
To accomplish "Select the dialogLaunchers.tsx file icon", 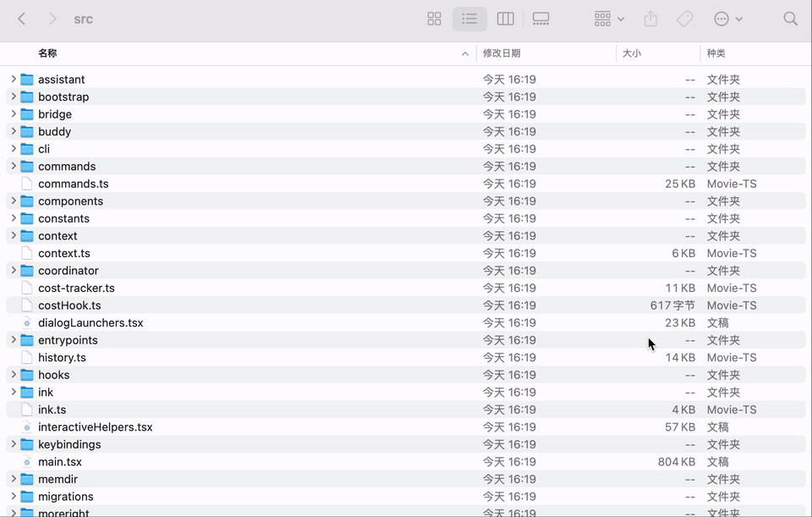I will click(27, 323).
